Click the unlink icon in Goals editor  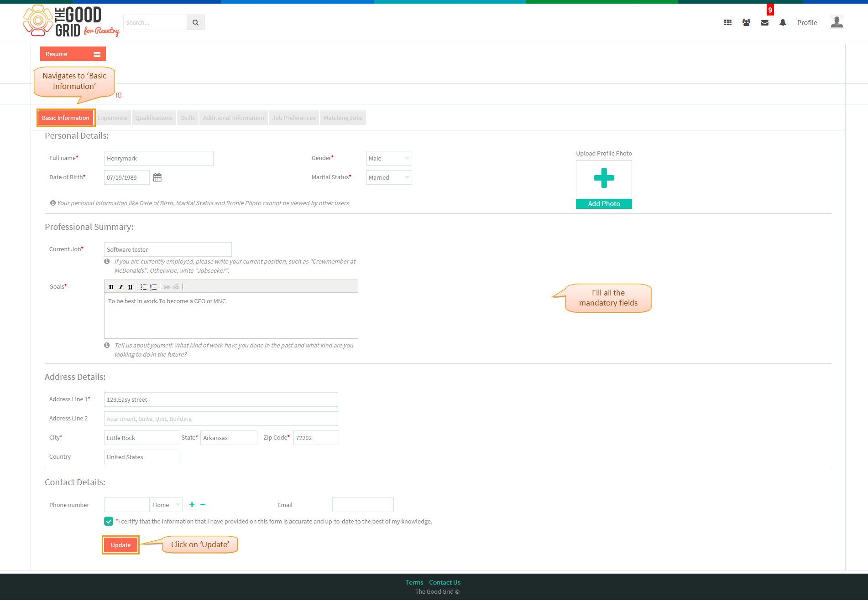(177, 287)
